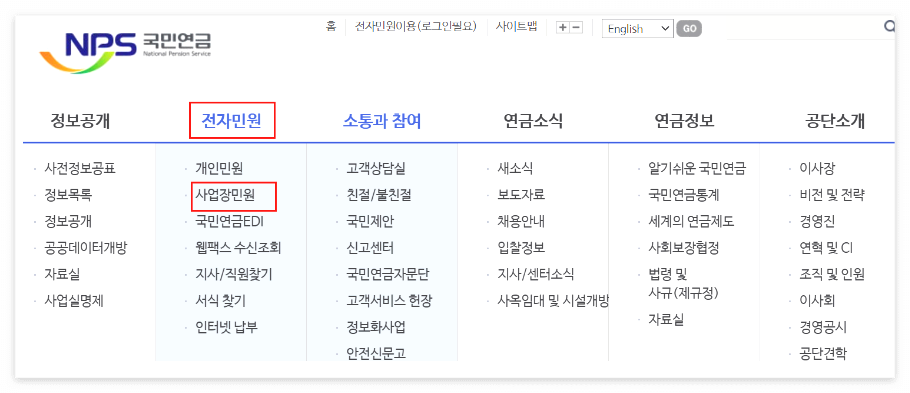Screen dimensions: 910x393
Task: Open the 사이트맵 link
Action: pos(517,26)
